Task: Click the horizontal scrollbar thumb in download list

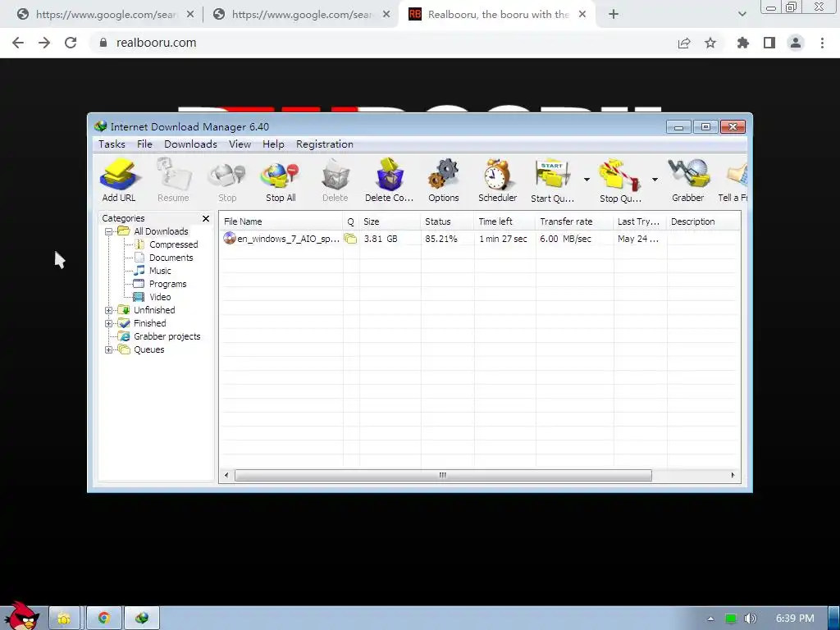Action: [x=443, y=475]
